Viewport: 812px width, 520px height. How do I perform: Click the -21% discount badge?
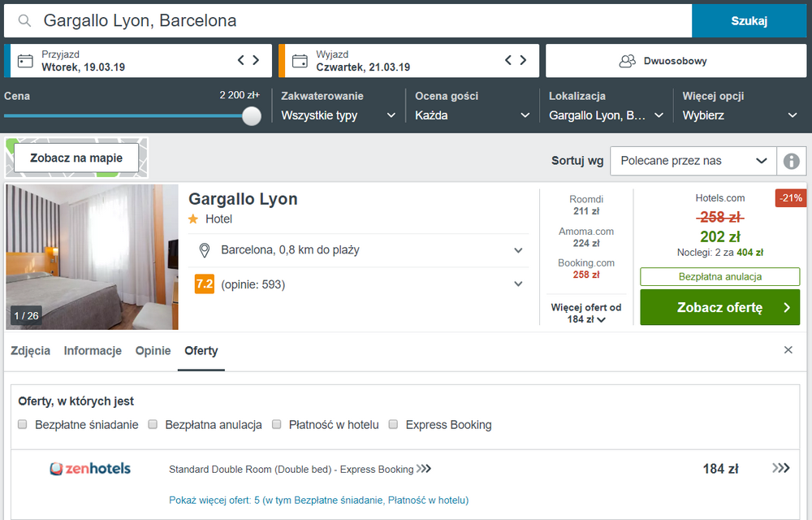tap(791, 198)
